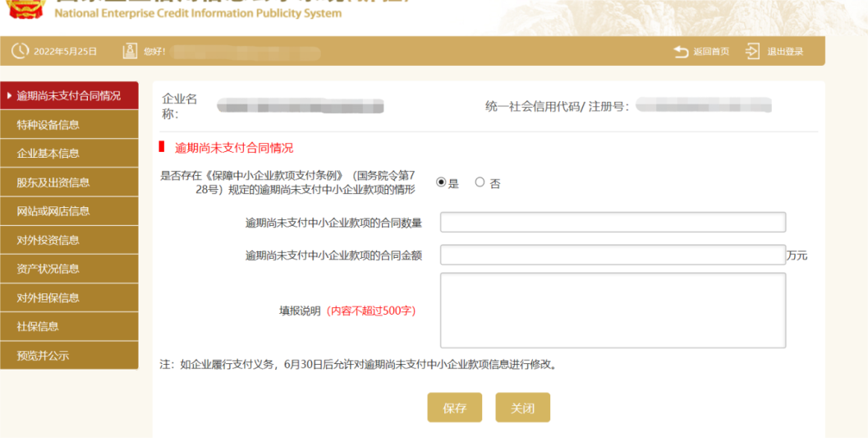
Task: Select the 是 radio button
Action: tap(441, 182)
